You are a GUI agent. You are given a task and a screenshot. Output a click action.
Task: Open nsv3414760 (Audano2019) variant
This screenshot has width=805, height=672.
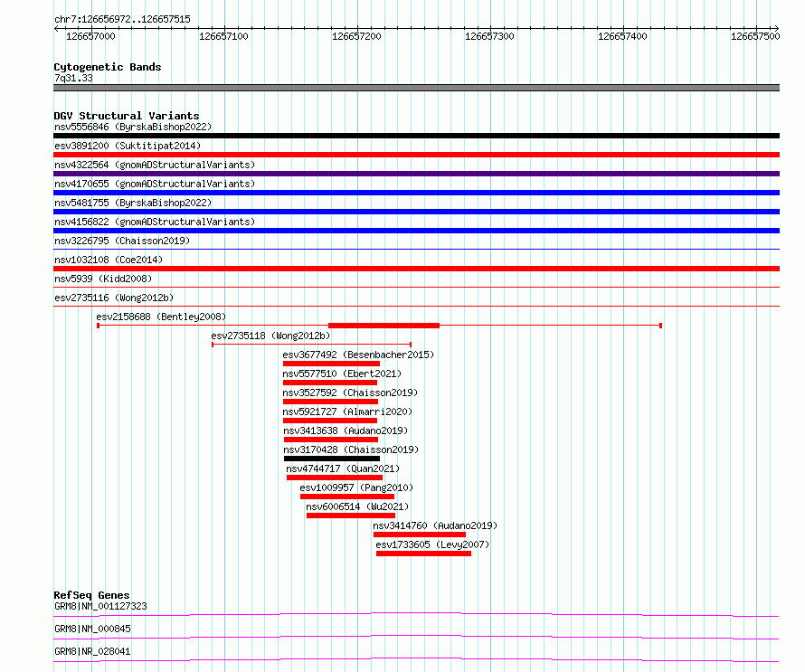point(435,525)
